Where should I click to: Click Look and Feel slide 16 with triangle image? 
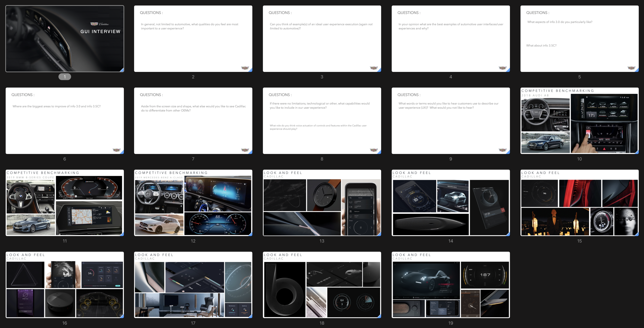click(65, 285)
